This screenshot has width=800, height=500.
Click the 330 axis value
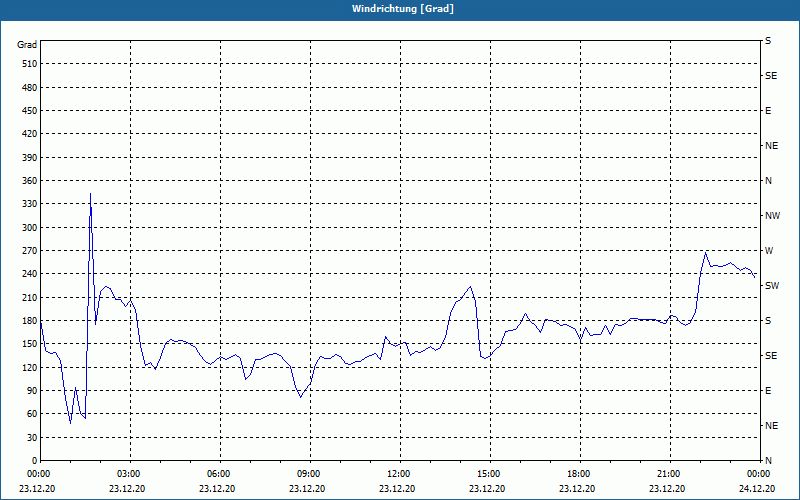coord(30,204)
